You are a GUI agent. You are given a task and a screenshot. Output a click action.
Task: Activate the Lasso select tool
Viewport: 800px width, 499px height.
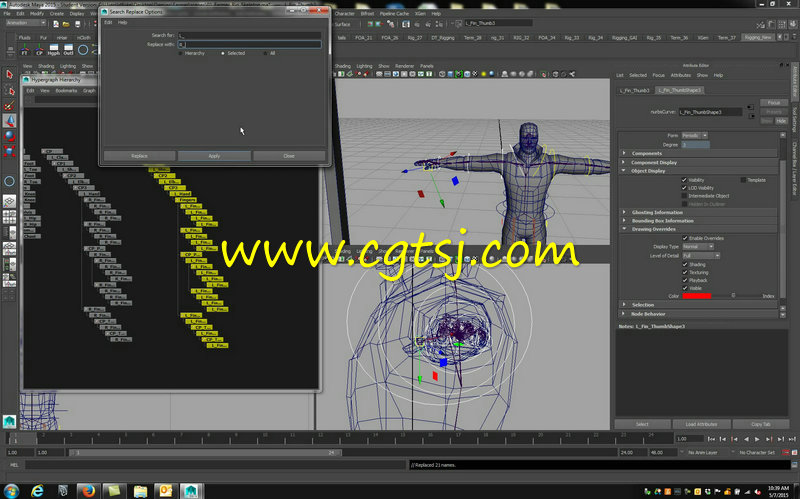[9, 90]
